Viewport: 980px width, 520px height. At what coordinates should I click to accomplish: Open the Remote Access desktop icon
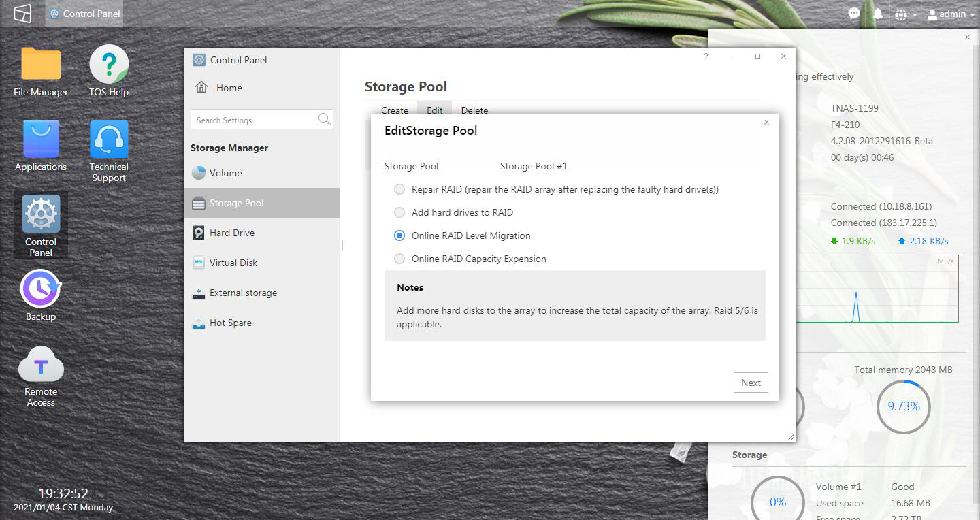41,376
